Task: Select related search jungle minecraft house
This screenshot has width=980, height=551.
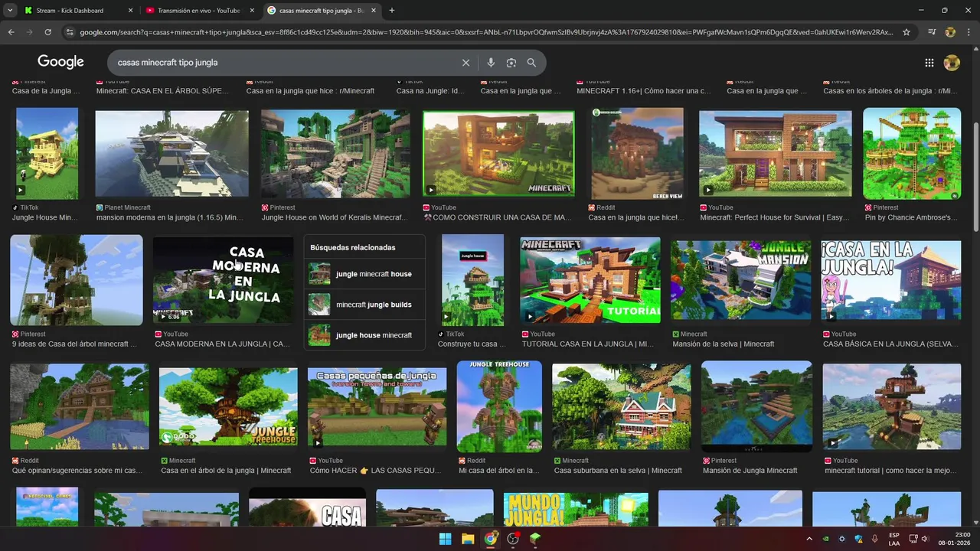Action: [364, 274]
